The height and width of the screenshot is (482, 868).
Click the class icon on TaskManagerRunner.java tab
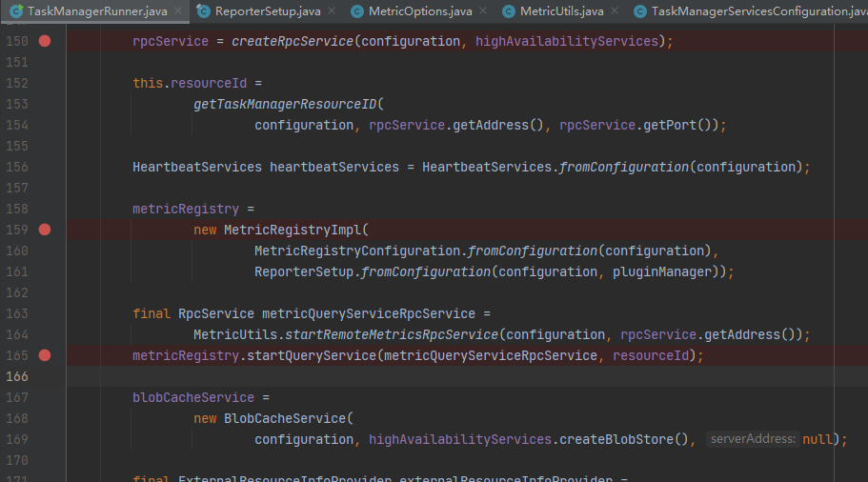pos(16,11)
